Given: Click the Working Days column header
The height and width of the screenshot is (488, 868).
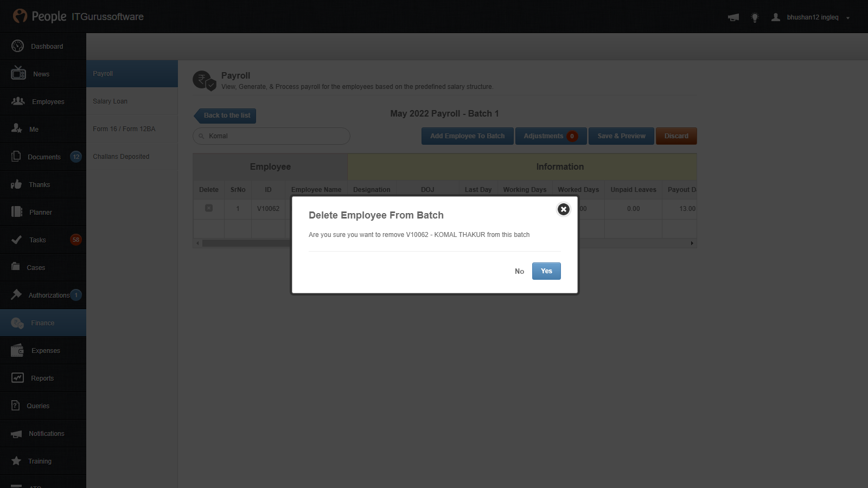Looking at the screenshot, I should pyautogui.click(x=525, y=190).
